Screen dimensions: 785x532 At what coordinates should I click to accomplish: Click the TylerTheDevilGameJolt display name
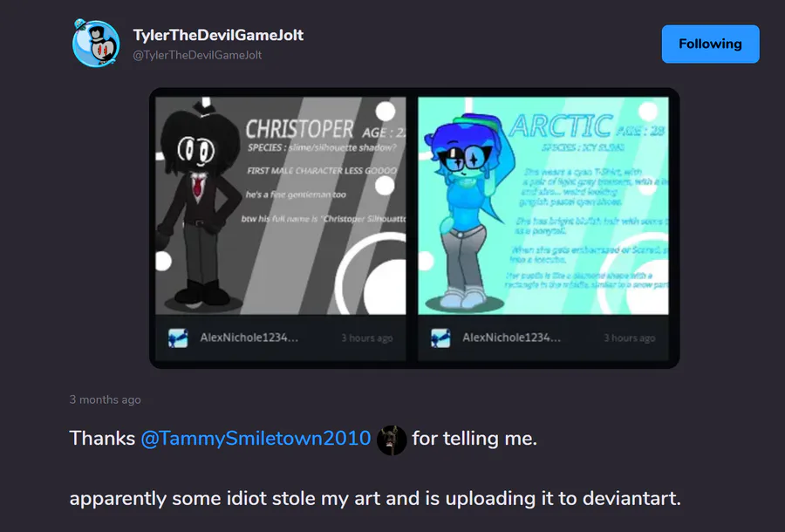tap(218, 35)
